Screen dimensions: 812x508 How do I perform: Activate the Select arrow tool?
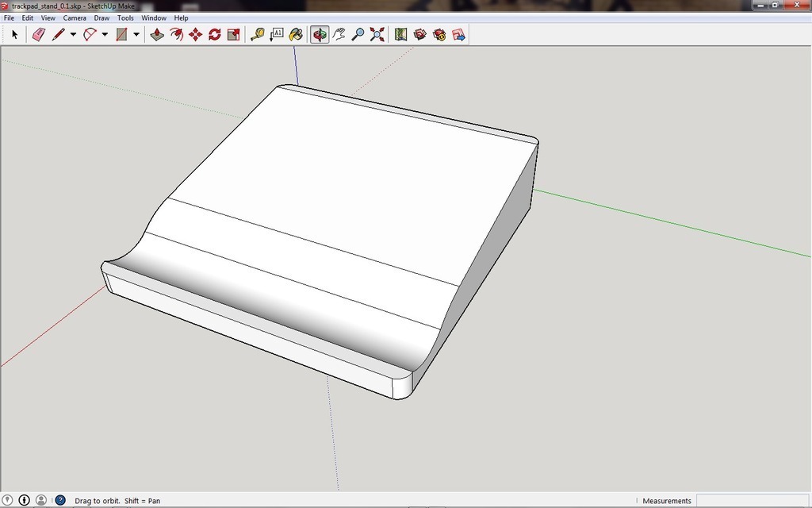click(x=13, y=33)
